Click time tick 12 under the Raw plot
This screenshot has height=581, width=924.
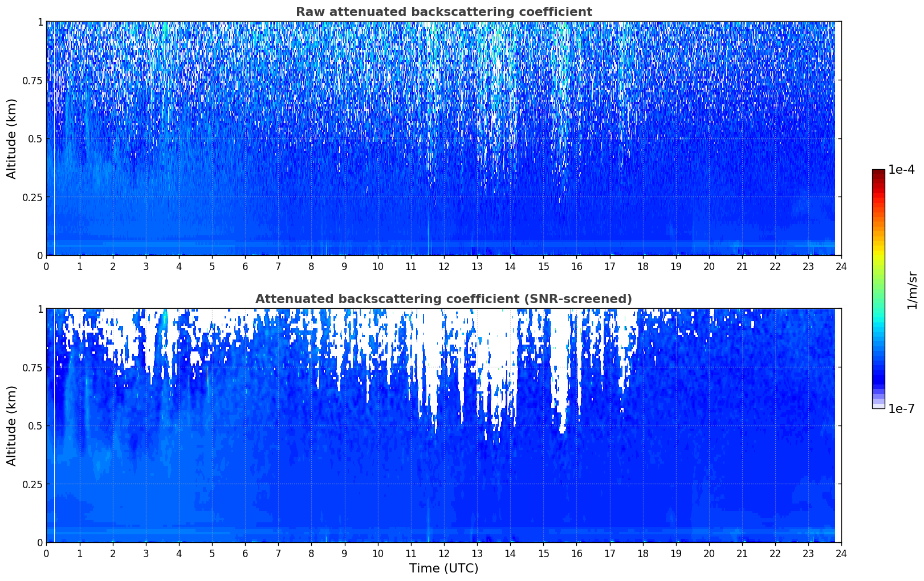click(x=443, y=266)
